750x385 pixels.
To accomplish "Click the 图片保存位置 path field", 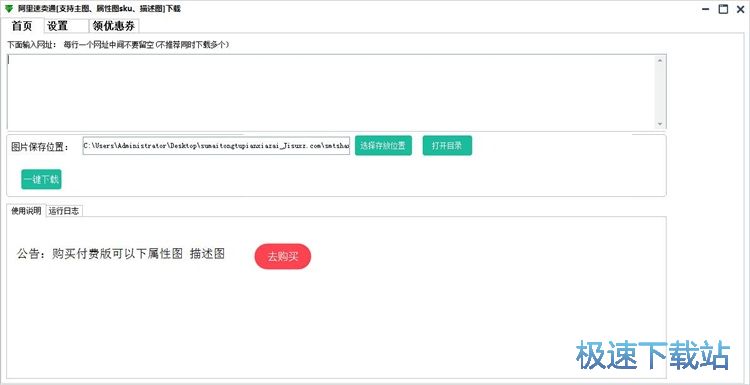I will pyautogui.click(x=216, y=146).
